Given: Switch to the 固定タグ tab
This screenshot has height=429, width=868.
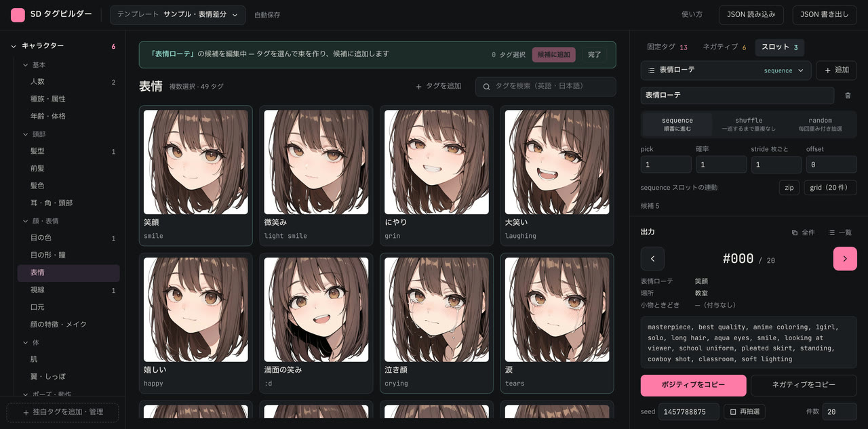Looking at the screenshot, I should pyautogui.click(x=667, y=47).
